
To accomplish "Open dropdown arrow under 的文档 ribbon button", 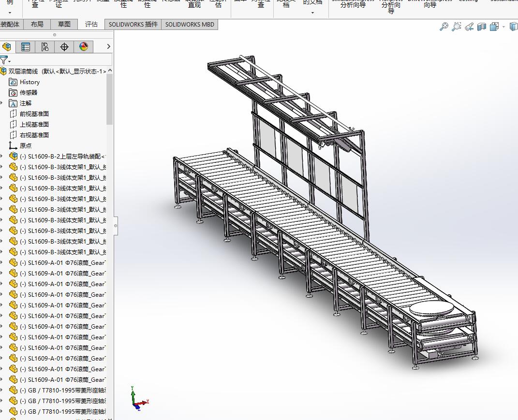I will 312,13.
